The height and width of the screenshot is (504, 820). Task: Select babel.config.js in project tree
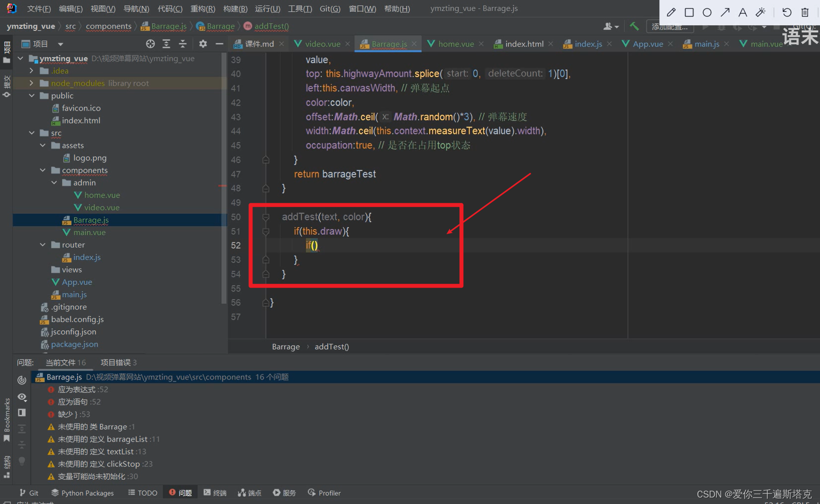[77, 319]
